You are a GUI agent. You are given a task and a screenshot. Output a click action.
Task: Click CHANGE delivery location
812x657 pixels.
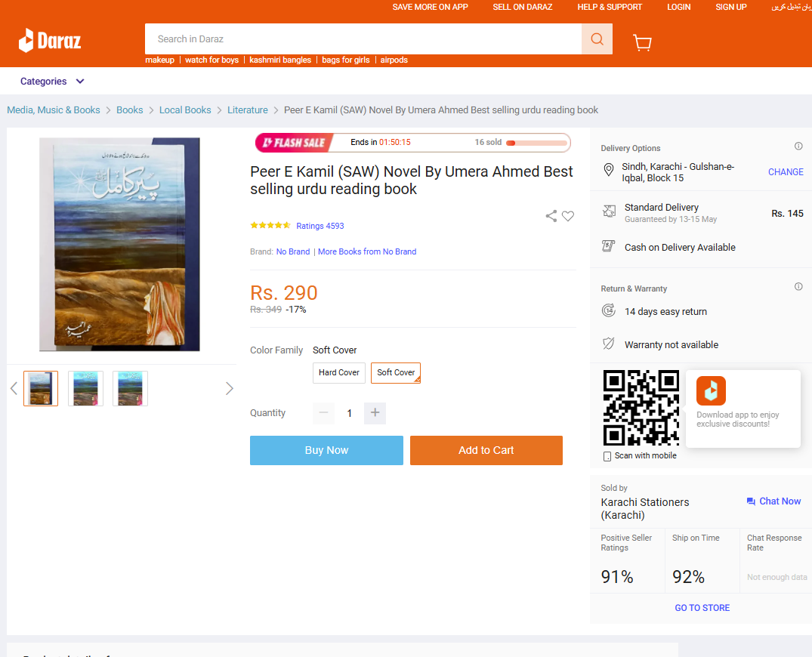point(786,172)
